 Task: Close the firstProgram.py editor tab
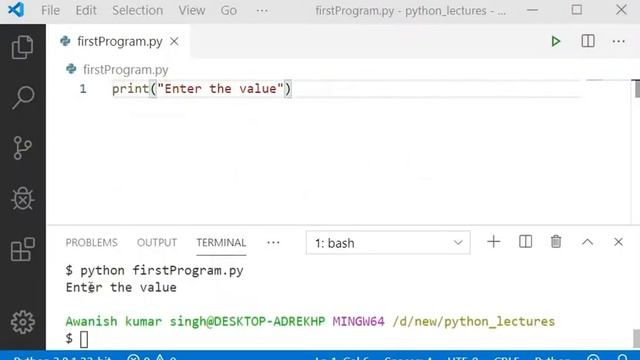(174, 41)
